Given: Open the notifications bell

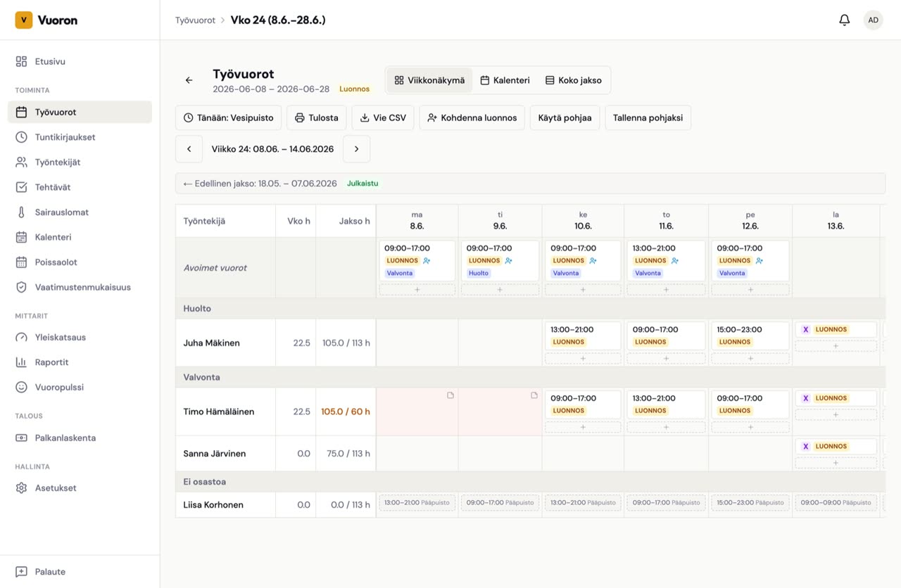Looking at the screenshot, I should [844, 20].
